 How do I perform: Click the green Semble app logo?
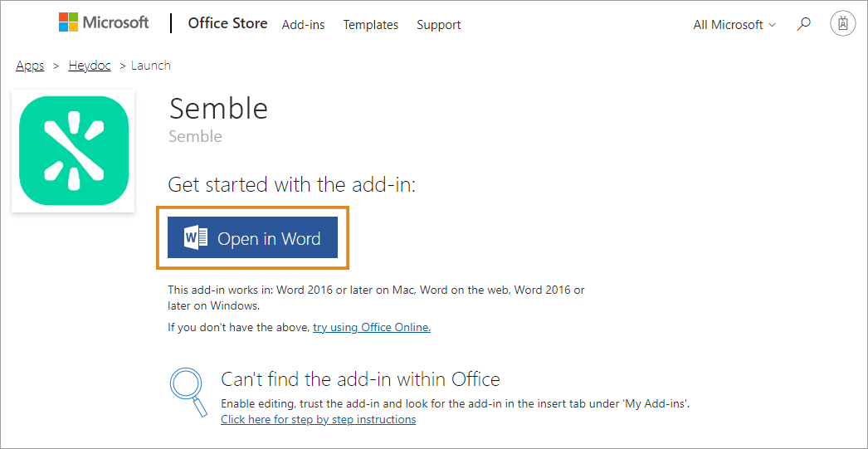[74, 150]
